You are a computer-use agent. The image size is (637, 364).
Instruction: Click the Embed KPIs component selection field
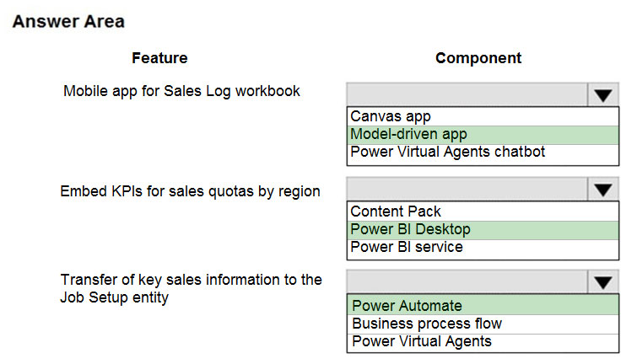[x=467, y=189]
